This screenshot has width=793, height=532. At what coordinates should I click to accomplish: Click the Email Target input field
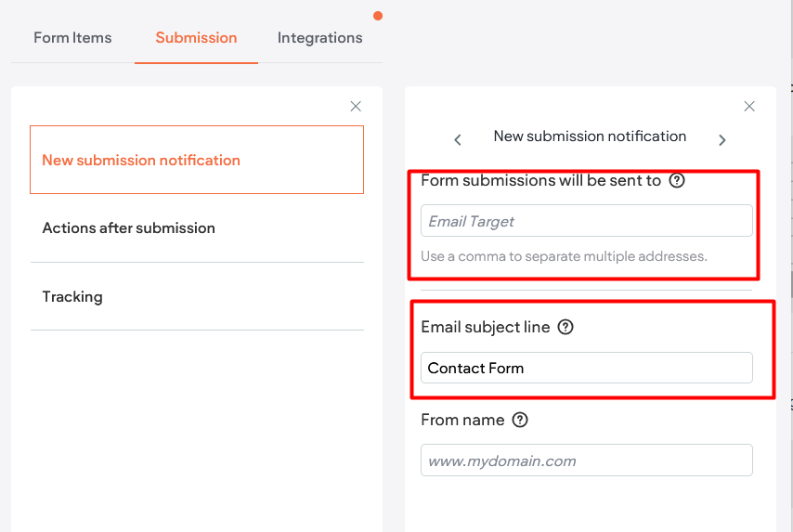(x=586, y=221)
